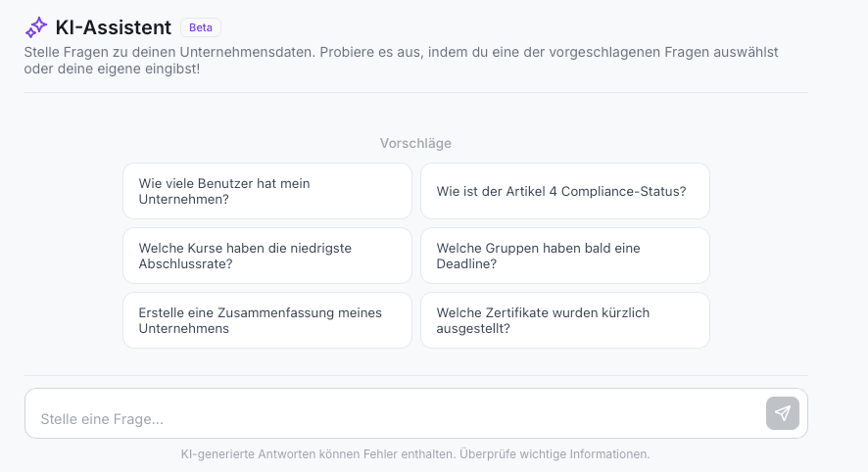868x472 pixels.
Task: Click the paper-plane send icon button
Action: point(782,413)
